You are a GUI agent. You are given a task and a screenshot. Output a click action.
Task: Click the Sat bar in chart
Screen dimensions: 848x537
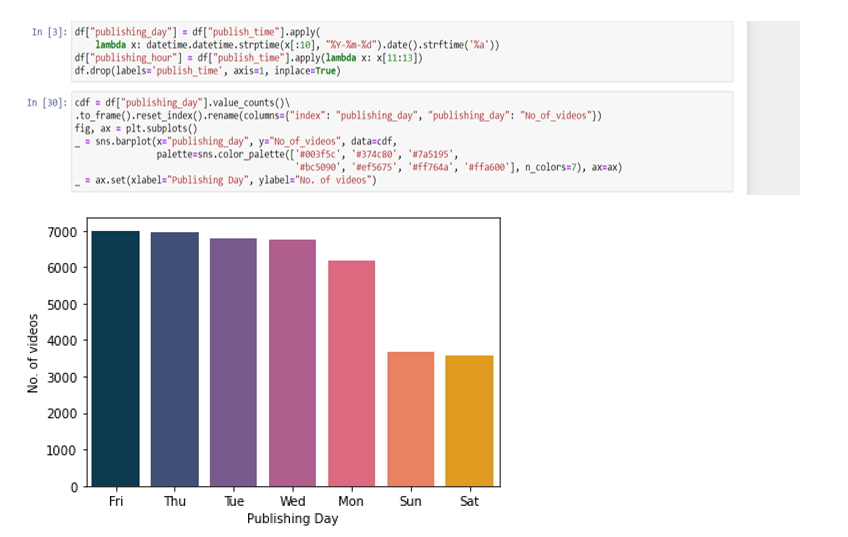(469, 421)
